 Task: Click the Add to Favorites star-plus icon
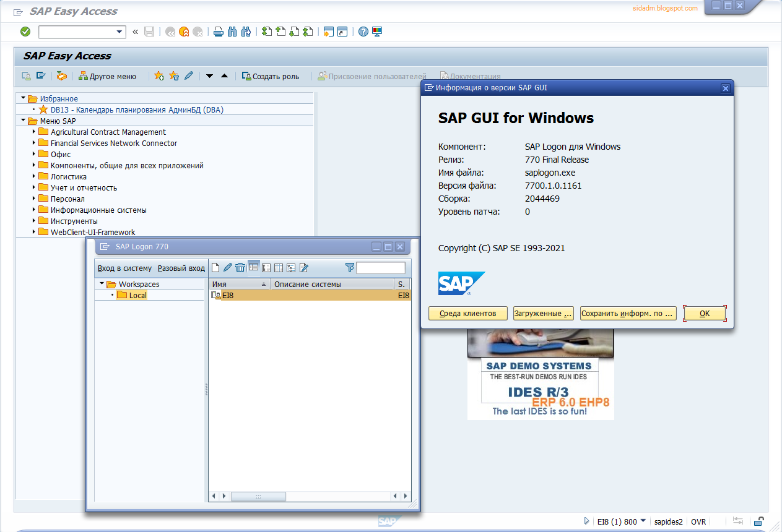pyautogui.click(x=159, y=76)
